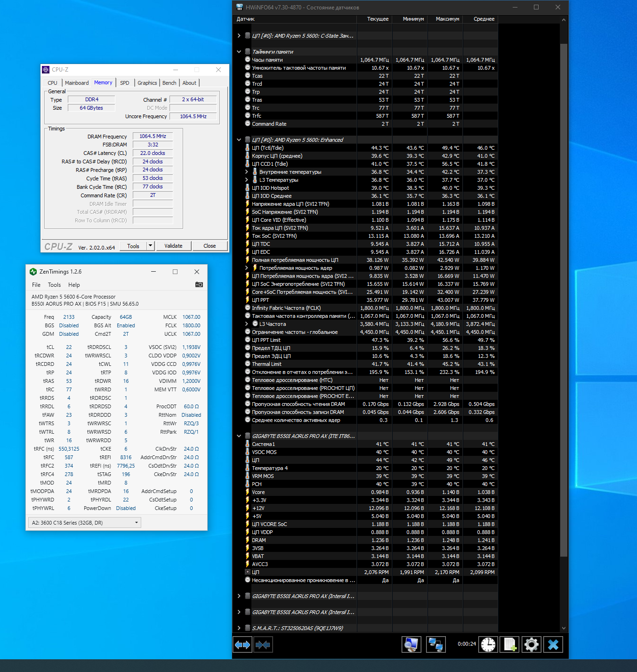Click the Минимум column header
Image resolution: width=637 pixels, height=672 pixels.
[x=410, y=19]
